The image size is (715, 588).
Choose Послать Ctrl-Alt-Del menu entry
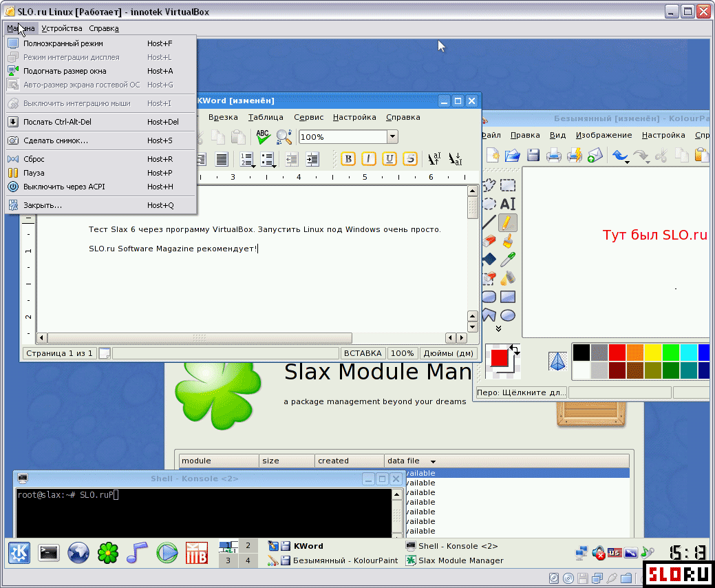[100, 122]
